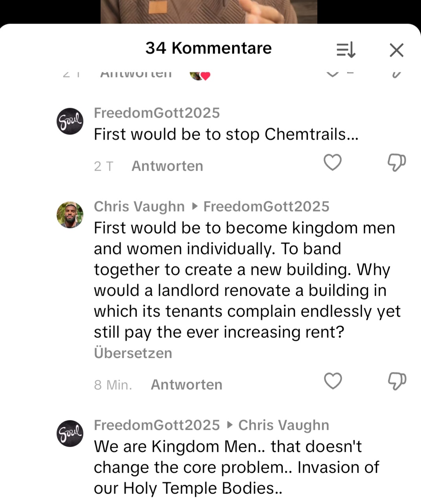This screenshot has width=421, height=504.
Task: Open FreedomGott2025 username above Chemtrails comment
Action: point(157,113)
